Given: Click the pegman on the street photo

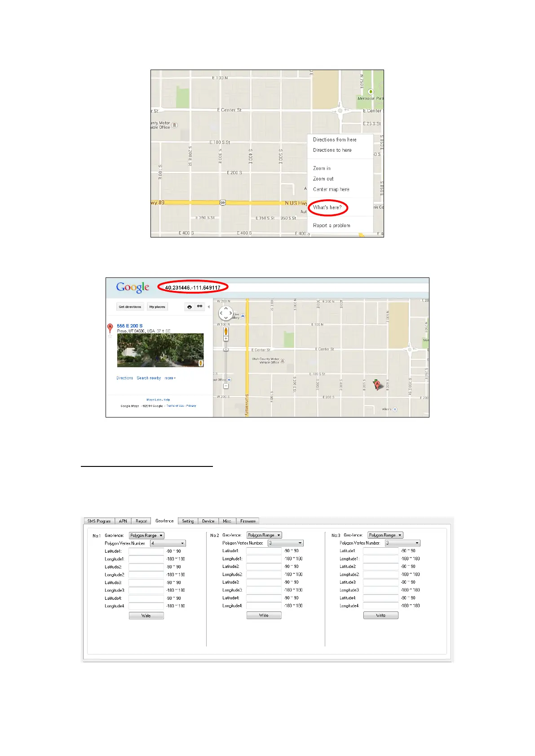Looking at the screenshot, I should pos(200,363).
